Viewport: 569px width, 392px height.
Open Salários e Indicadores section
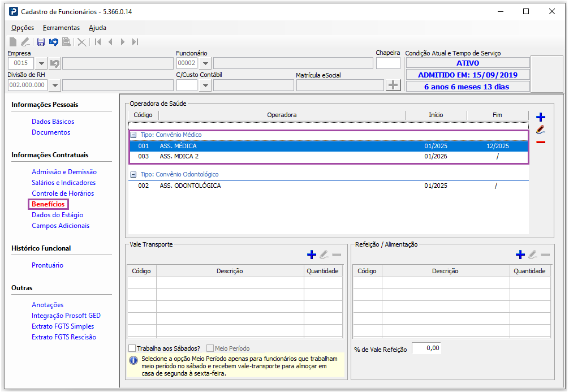pyautogui.click(x=63, y=183)
